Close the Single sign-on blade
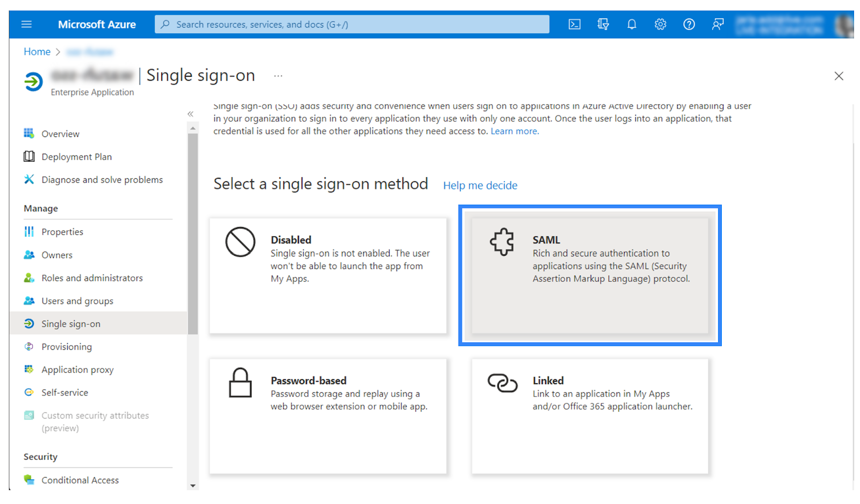 click(x=838, y=76)
